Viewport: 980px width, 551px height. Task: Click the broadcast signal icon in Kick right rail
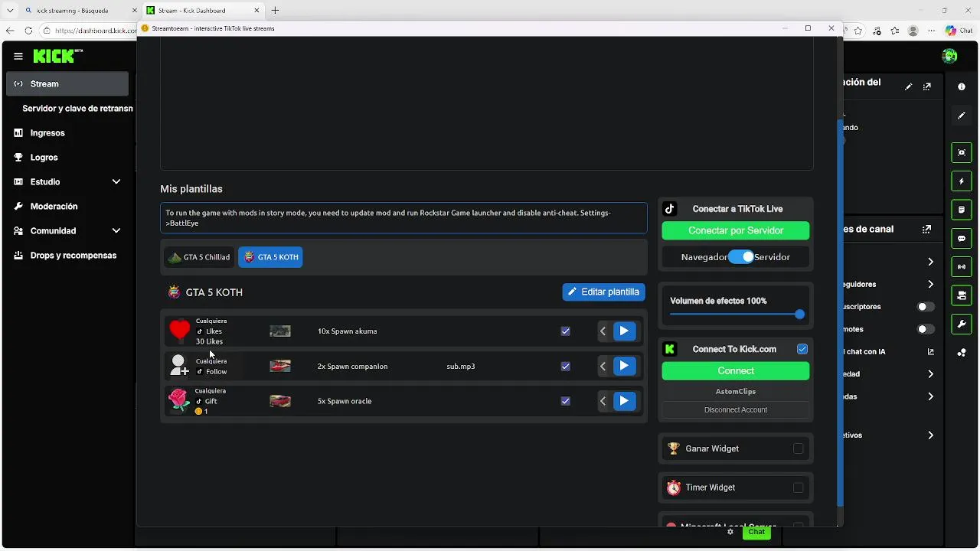[x=962, y=267]
